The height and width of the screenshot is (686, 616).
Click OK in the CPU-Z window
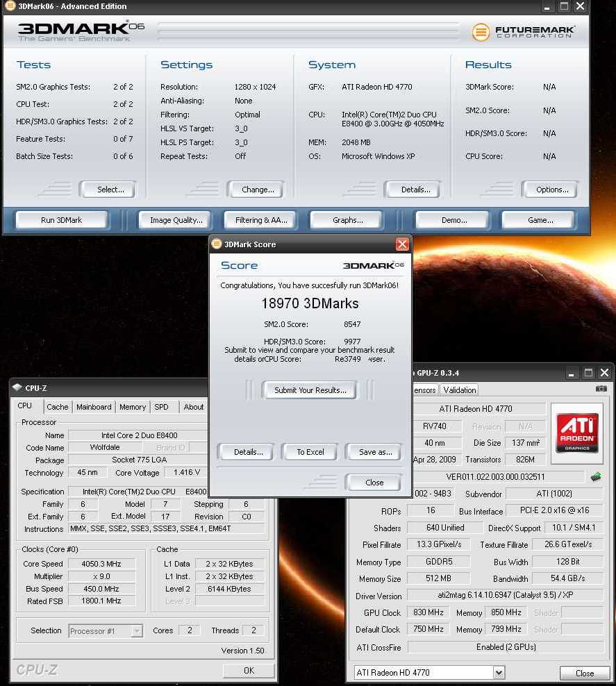[249, 671]
